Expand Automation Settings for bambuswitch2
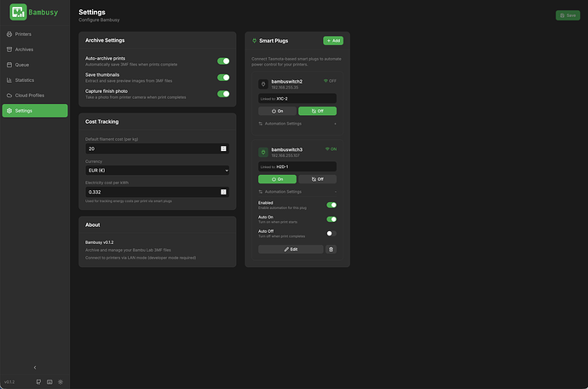588x389 pixels. click(x=297, y=124)
